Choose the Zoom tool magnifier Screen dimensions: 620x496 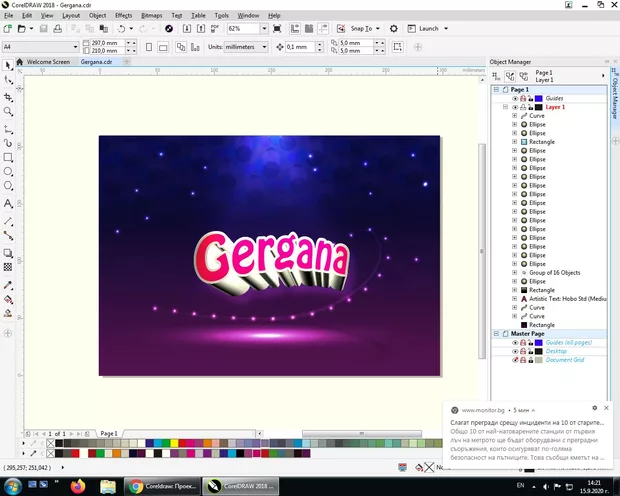[x=8, y=112]
